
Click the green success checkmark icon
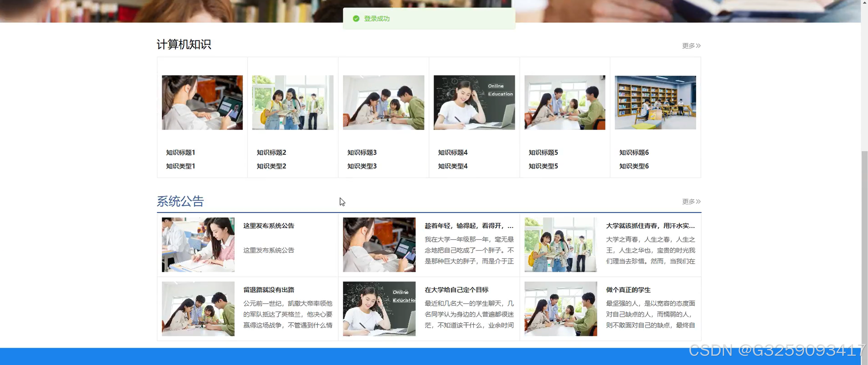click(356, 18)
